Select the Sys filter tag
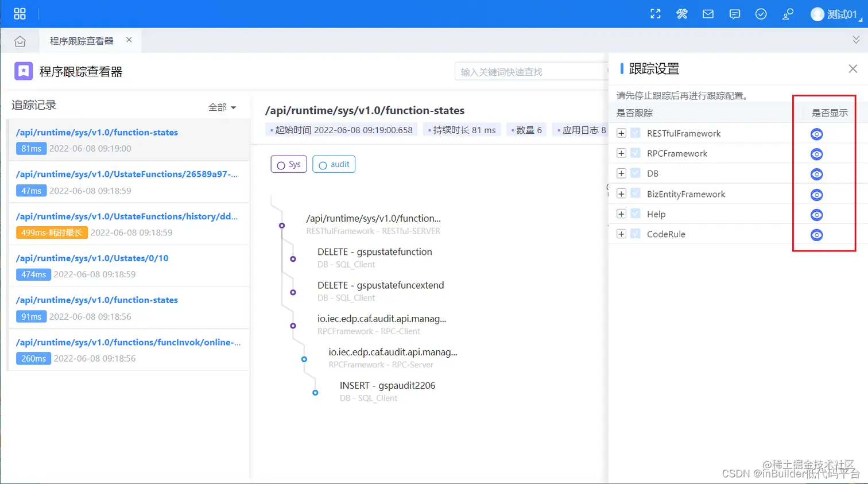The width and height of the screenshot is (868, 484). [x=289, y=164]
